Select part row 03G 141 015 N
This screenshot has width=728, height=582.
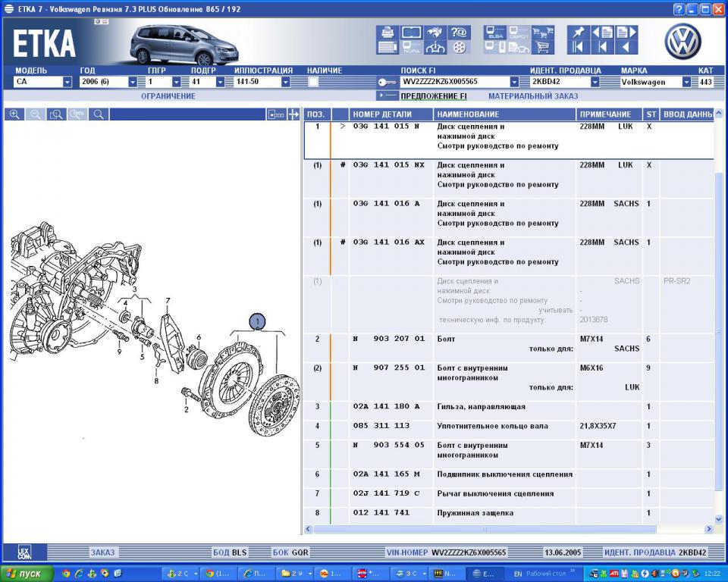[508, 140]
